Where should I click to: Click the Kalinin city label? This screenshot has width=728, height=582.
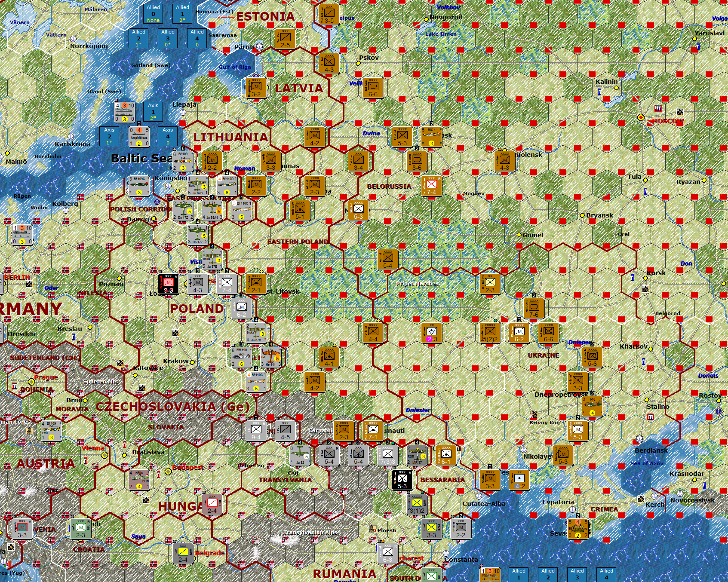point(607,82)
